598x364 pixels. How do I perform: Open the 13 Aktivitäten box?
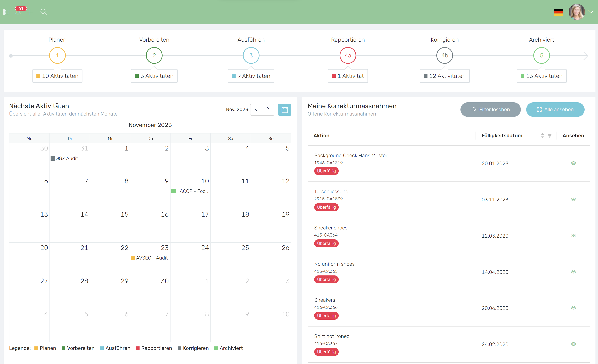point(541,76)
